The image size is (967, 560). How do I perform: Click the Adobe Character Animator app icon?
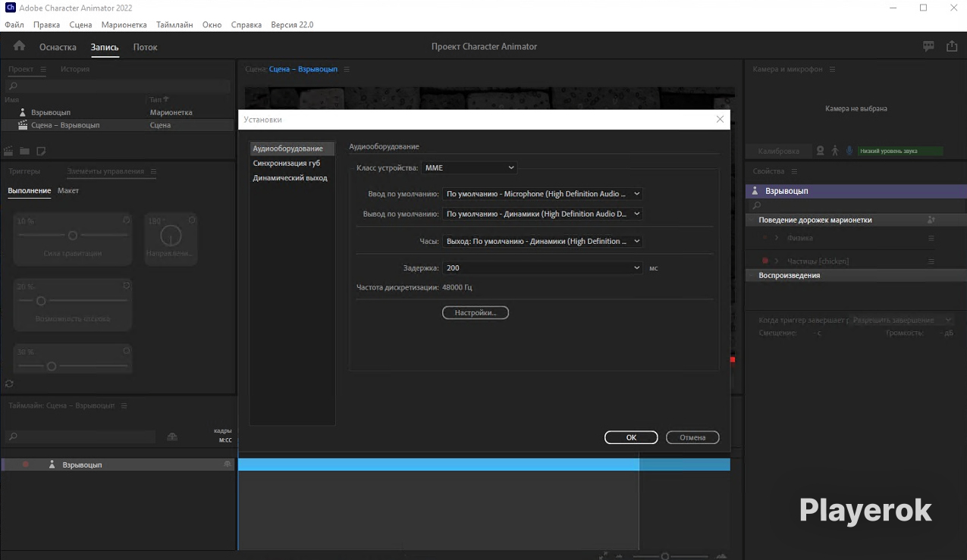pos(10,8)
